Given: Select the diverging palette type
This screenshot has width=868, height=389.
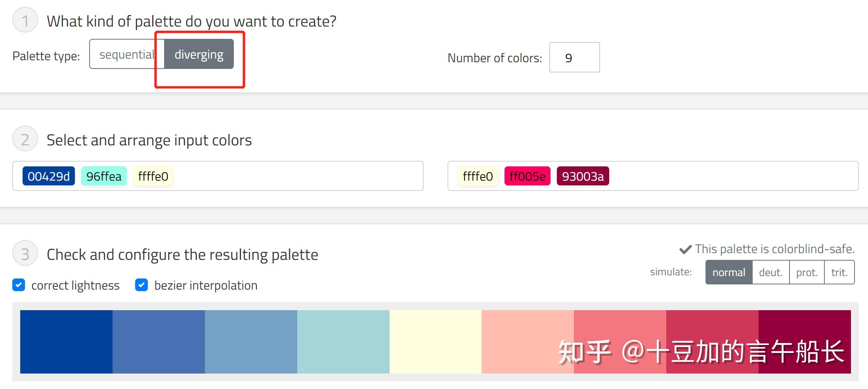Looking at the screenshot, I should pyautogui.click(x=199, y=54).
